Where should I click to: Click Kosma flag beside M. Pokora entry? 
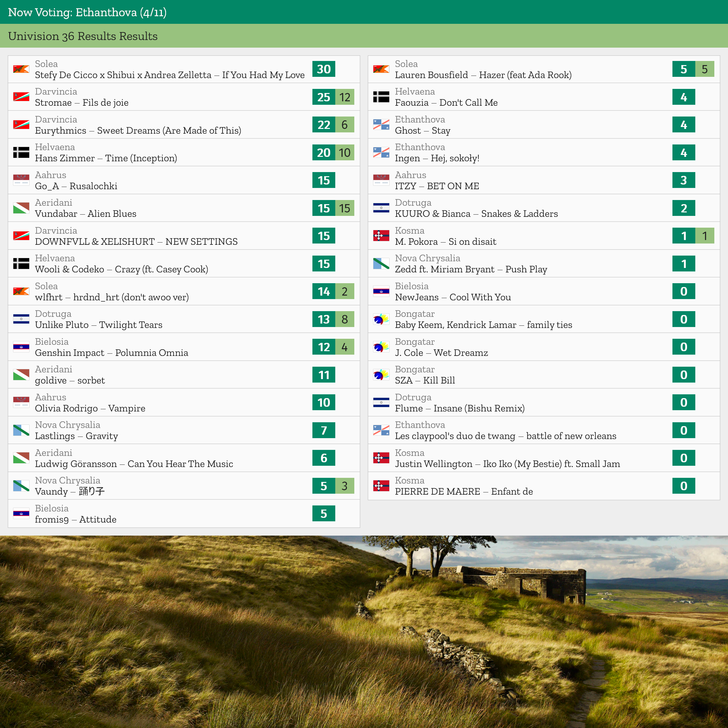381,236
